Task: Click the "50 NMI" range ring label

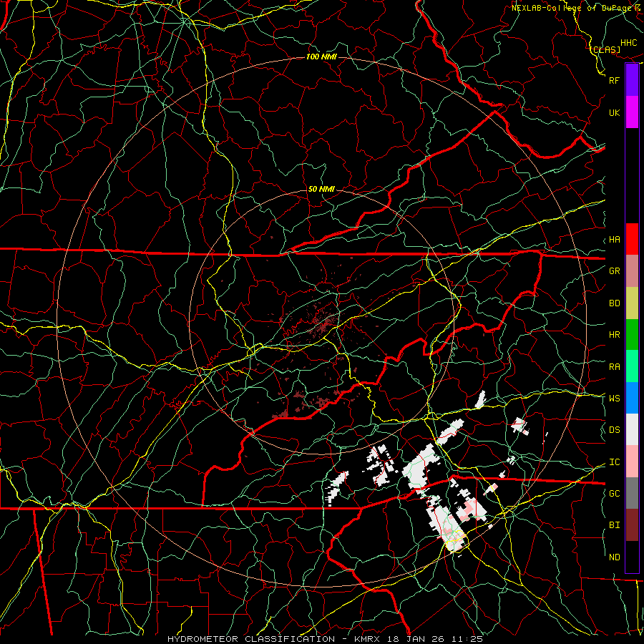Action: [x=321, y=189]
